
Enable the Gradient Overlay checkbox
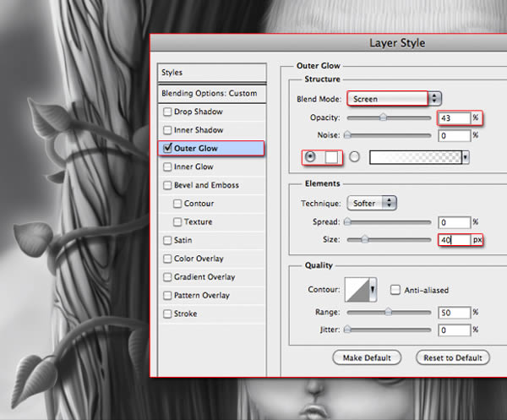point(167,277)
